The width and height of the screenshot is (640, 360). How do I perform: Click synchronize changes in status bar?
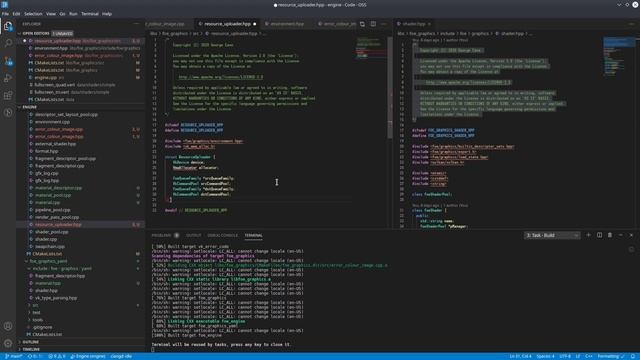point(35,356)
